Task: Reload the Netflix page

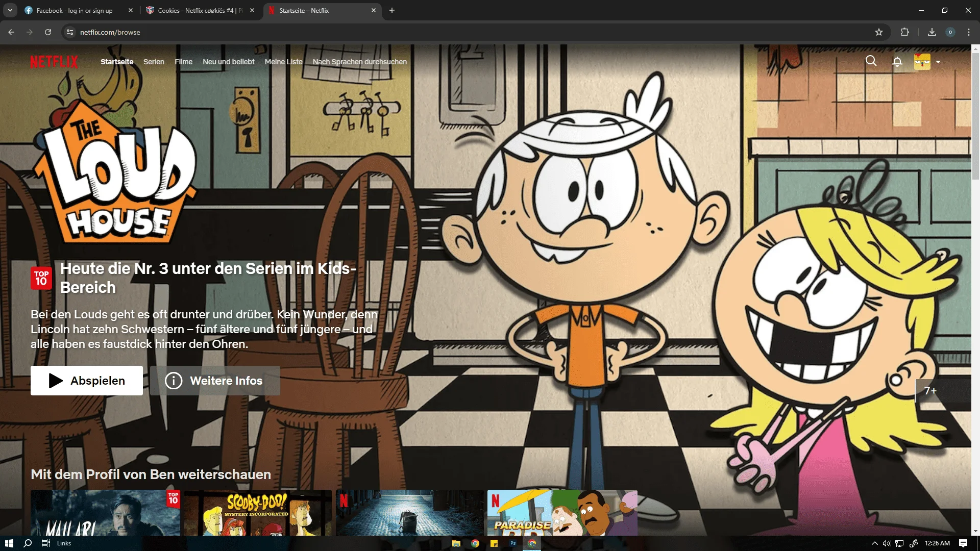Action: coord(48,32)
